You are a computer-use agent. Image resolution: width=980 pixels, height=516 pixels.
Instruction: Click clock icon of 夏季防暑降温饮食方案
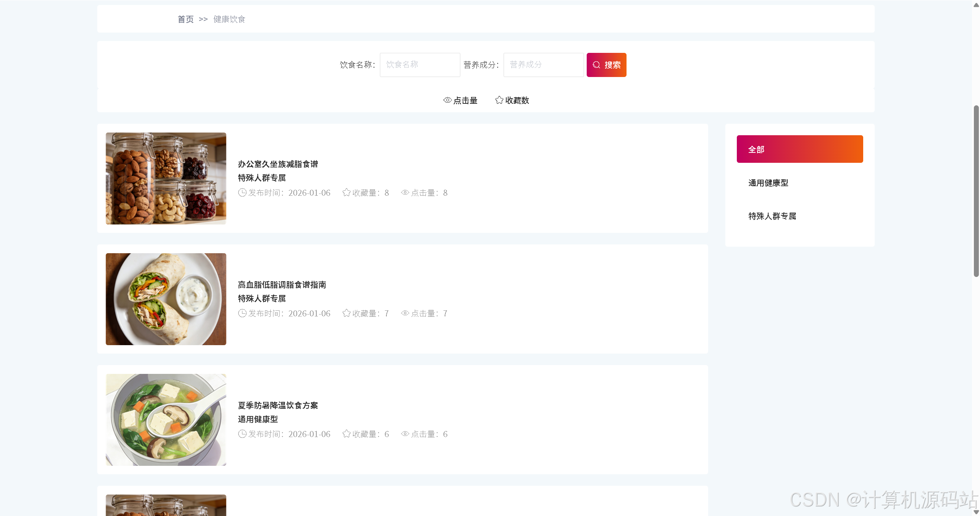click(x=242, y=434)
